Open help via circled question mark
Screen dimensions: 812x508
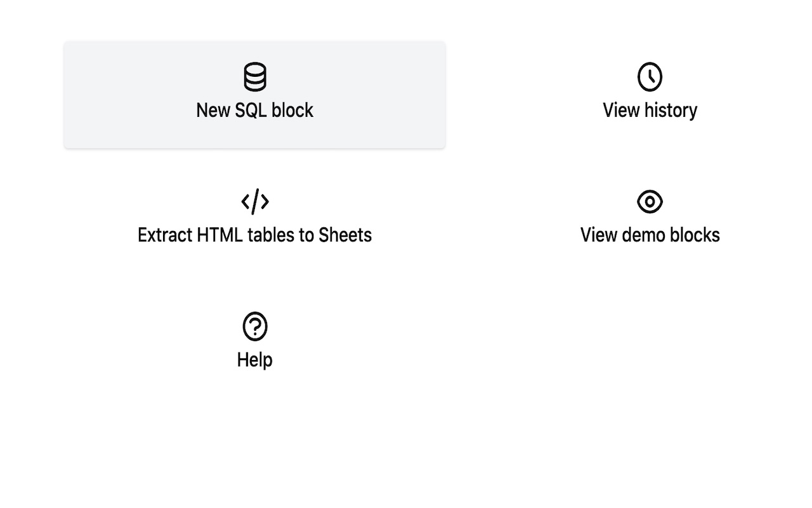coord(255,326)
